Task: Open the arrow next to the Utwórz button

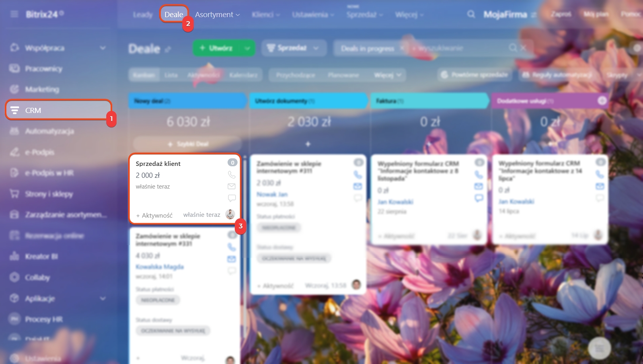Action: [247, 48]
